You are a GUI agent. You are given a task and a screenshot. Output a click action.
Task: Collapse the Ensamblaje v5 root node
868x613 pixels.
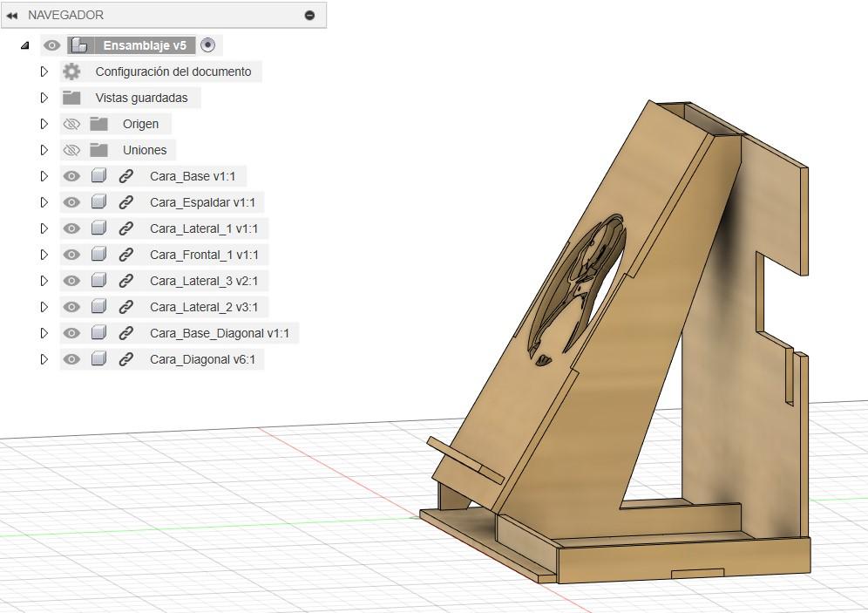tap(25, 45)
